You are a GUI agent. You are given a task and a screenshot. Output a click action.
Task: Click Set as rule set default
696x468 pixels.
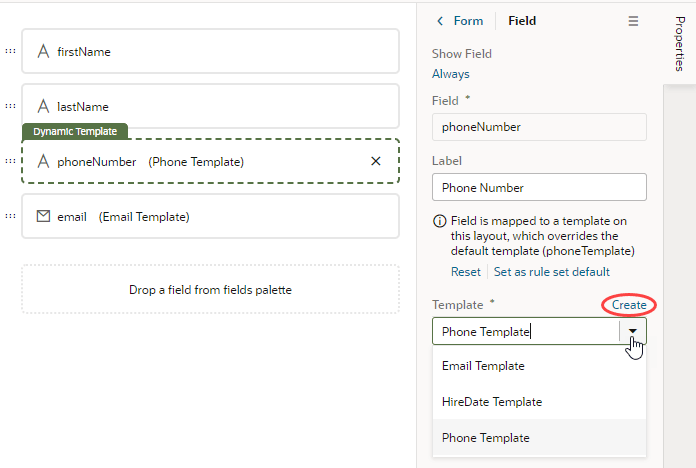[x=552, y=272]
